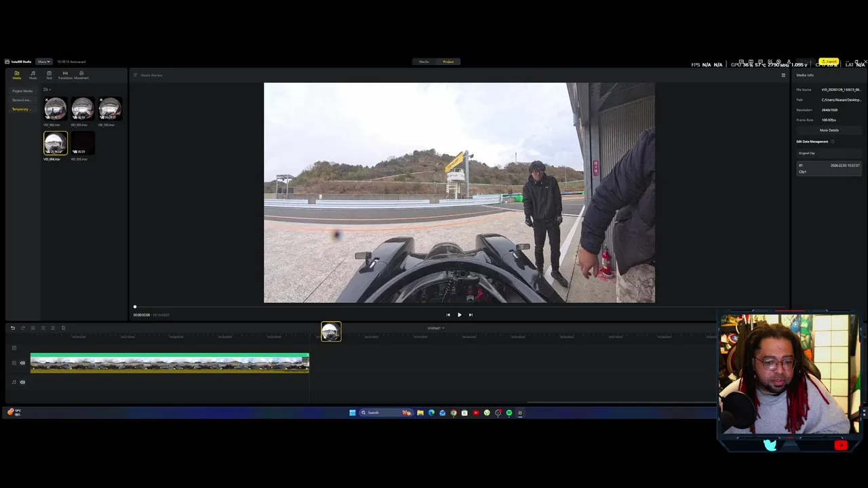Select the Project Media folder
Viewport: 868px width, 488px height.
[x=22, y=91]
